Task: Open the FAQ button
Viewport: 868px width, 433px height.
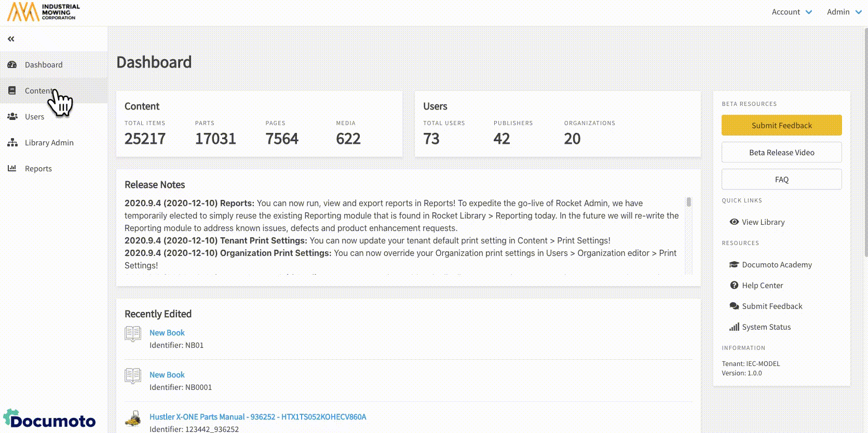Action: [781, 179]
